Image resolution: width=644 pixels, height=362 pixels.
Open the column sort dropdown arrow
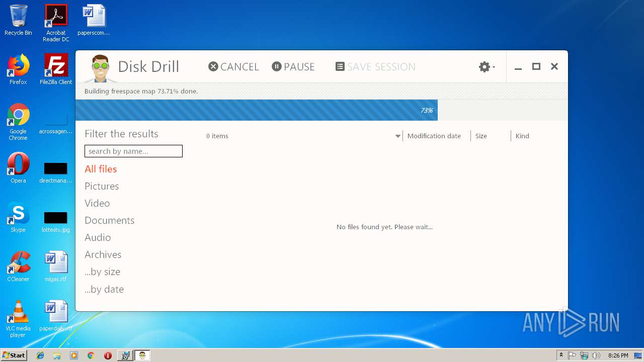(x=398, y=136)
